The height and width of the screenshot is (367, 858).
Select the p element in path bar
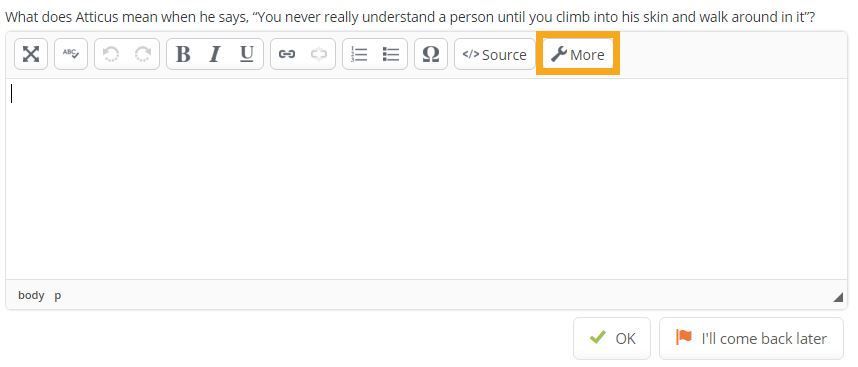tap(57, 295)
